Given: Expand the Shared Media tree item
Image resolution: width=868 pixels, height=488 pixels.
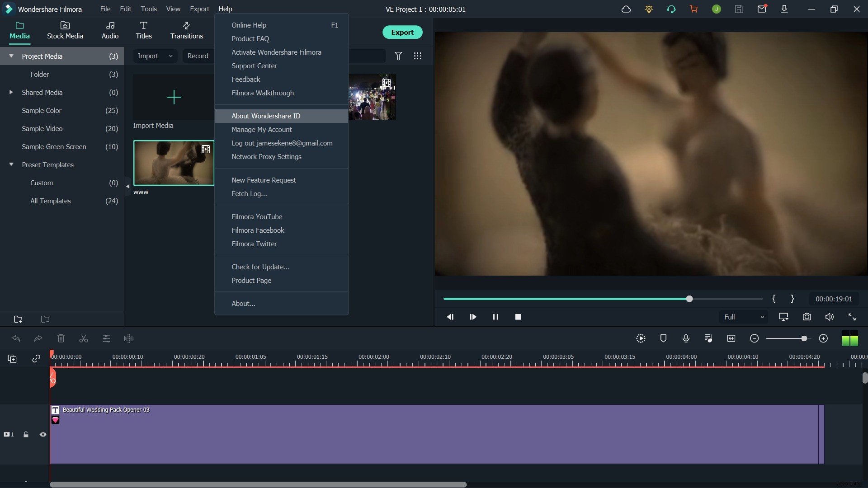Looking at the screenshot, I should (x=11, y=92).
